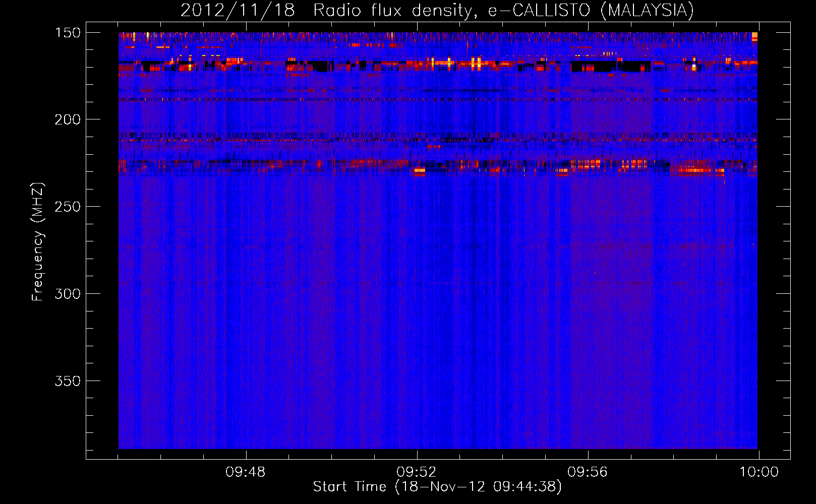Screen dimensions: 816x504
Task: Select the 150 frequency tick label
Action: 68,33
